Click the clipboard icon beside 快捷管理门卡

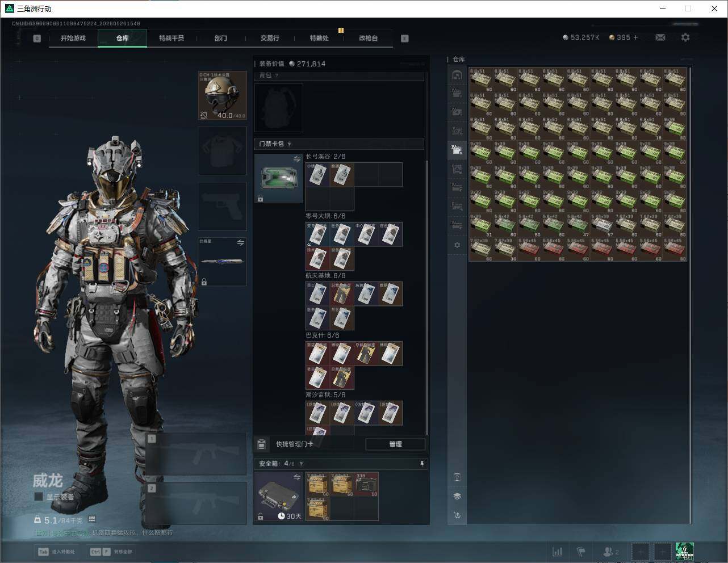(262, 444)
